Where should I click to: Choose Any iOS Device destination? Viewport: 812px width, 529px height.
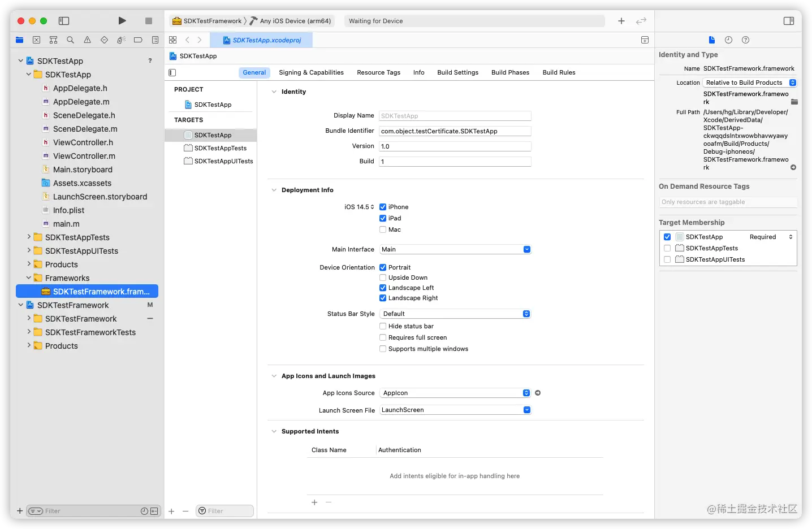[x=291, y=21]
